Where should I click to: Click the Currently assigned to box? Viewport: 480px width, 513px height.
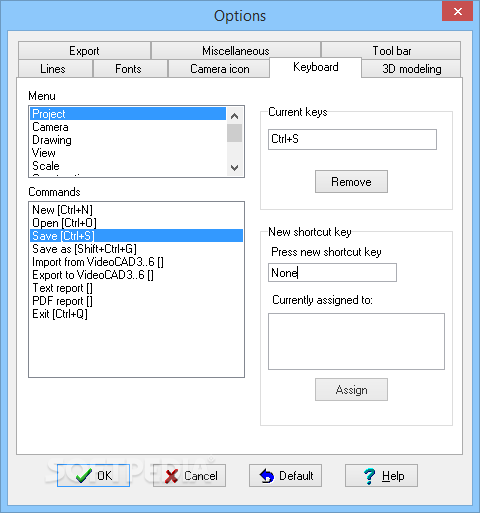(356, 341)
